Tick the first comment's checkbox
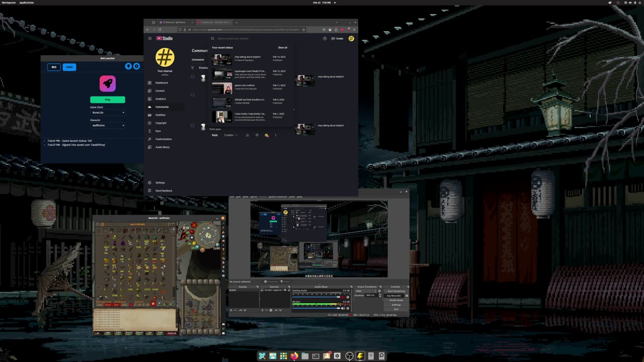Viewport: 644px width, 362px height. point(192,76)
